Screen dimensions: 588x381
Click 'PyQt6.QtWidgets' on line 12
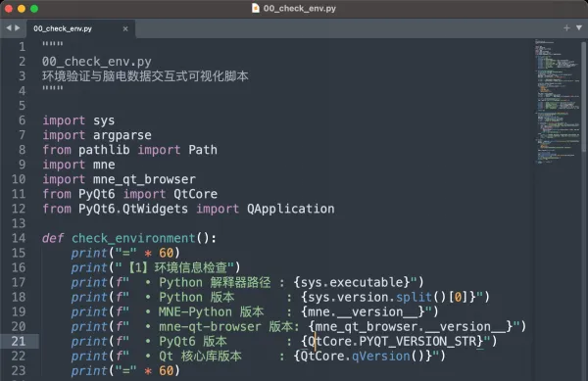tap(133, 209)
